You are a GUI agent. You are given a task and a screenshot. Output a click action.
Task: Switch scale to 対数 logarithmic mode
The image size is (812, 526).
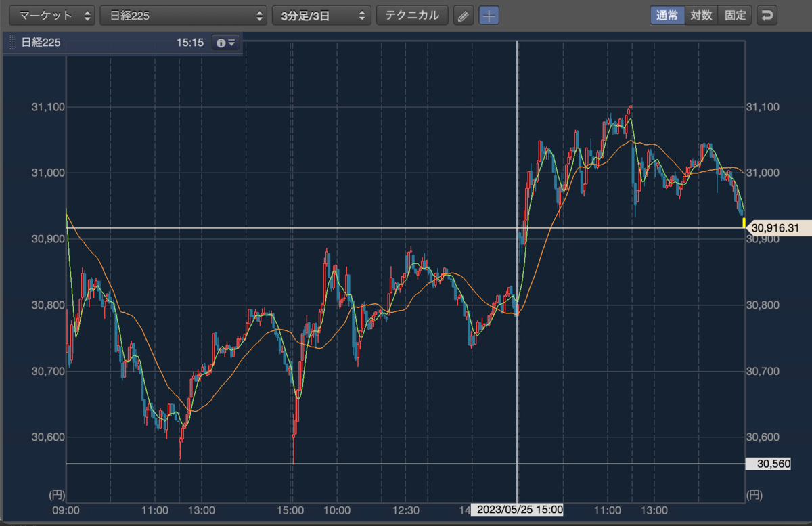point(701,15)
